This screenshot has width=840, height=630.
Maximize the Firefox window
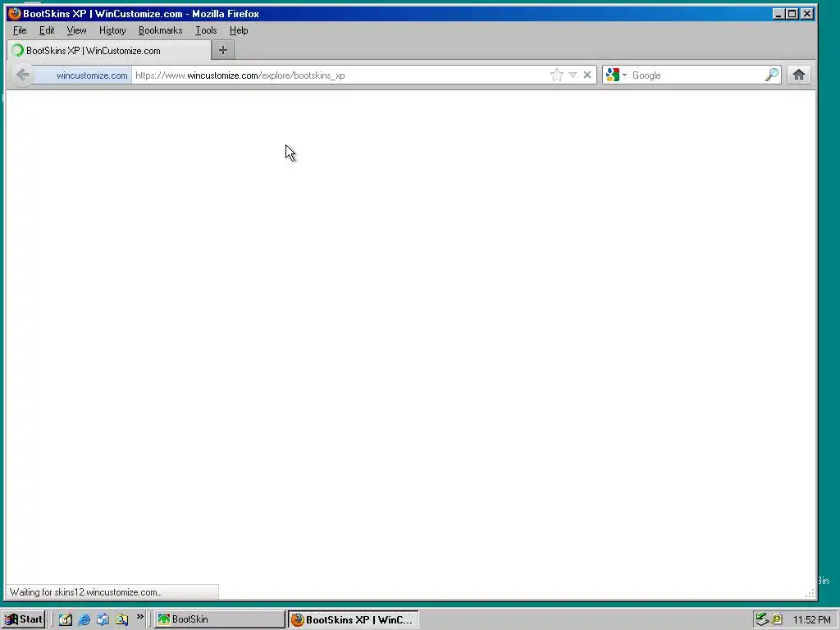[x=792, y=14]
